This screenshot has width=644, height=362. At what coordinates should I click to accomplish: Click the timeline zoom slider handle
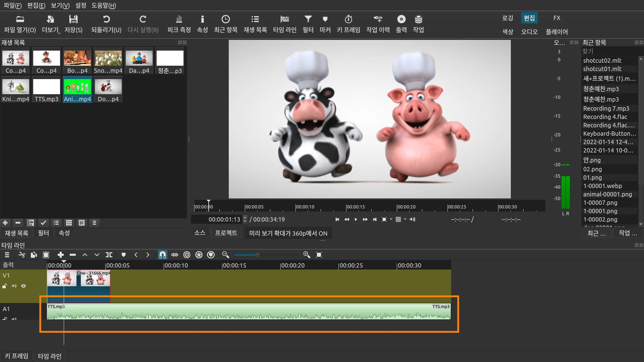[257, 255]
